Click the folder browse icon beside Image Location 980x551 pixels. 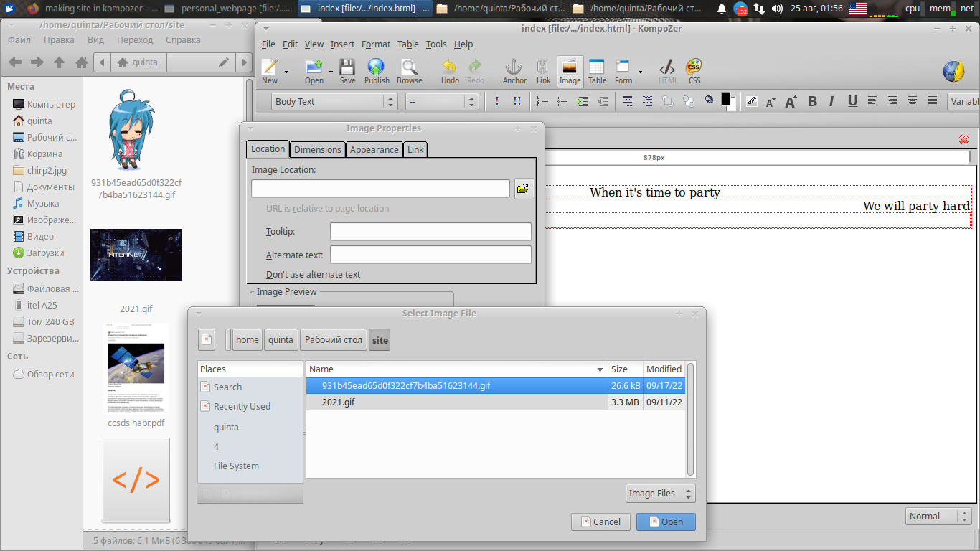[524, 189]
